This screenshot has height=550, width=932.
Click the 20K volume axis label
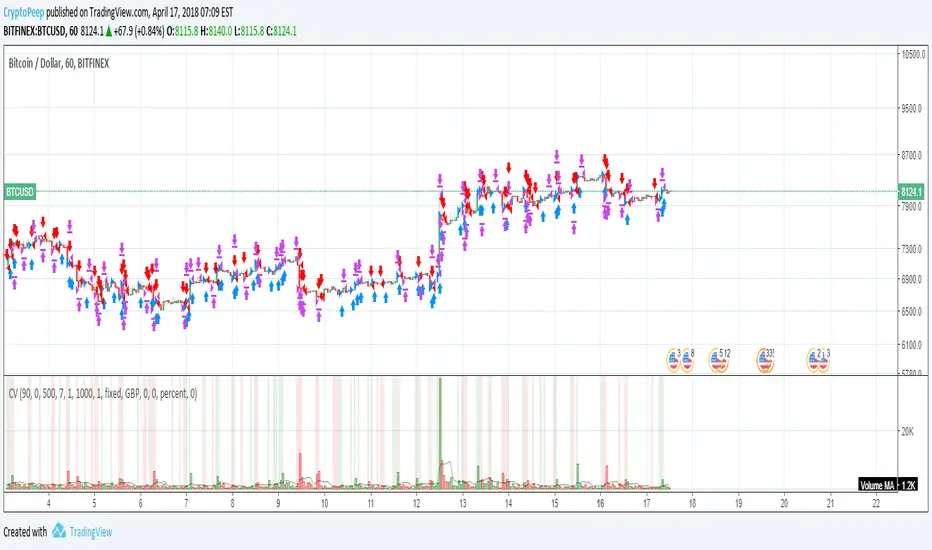[908, 431]
